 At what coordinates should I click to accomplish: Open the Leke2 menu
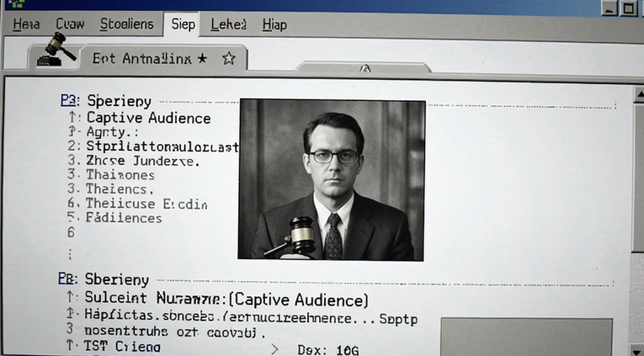point(228,24)
